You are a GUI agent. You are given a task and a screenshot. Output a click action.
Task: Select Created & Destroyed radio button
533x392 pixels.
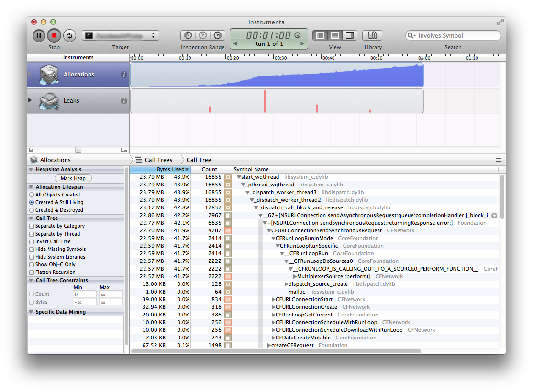pos(32,210)
